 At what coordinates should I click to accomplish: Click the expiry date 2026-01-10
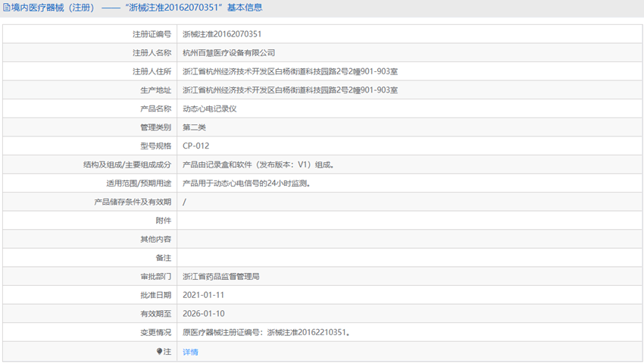(203, 313)
